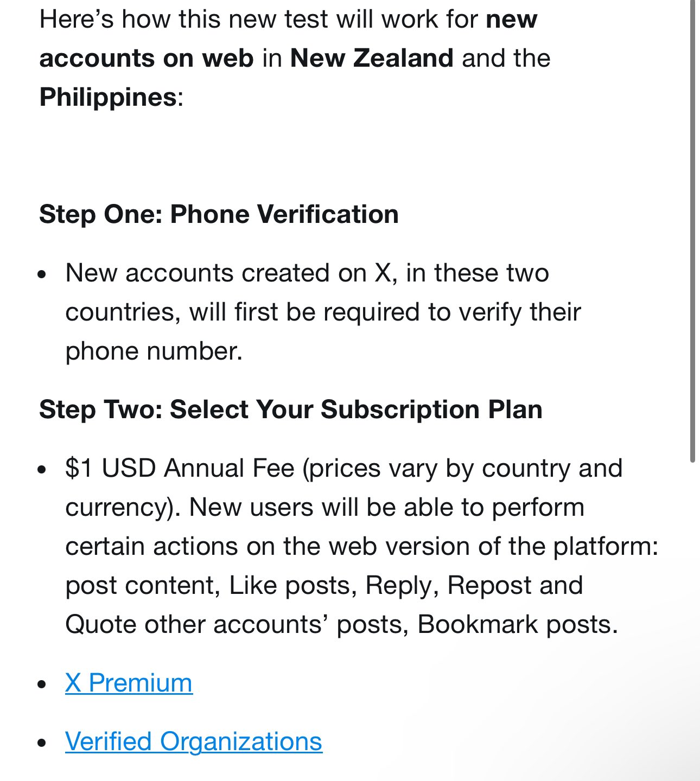Click the "Step Two: Select Your Subscription Plan" heading

pyautogui.click(x=291, y=409)
